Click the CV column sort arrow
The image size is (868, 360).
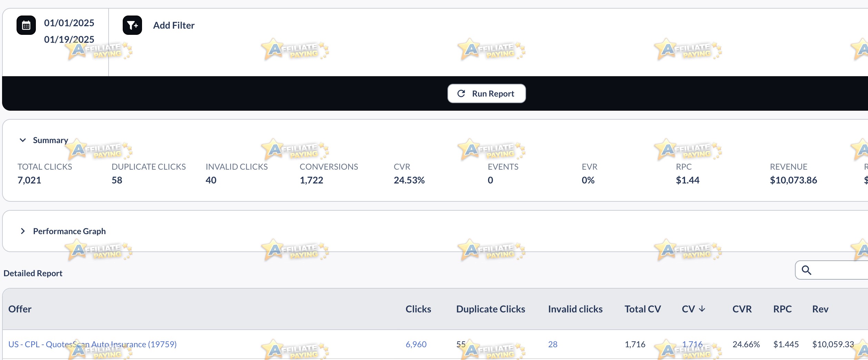[702, 309]
